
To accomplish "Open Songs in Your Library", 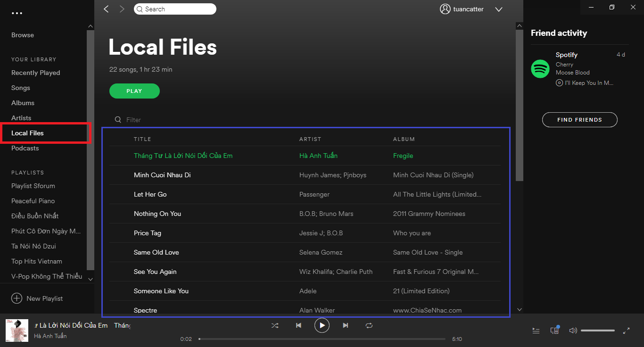I will (x=21, y=88).
